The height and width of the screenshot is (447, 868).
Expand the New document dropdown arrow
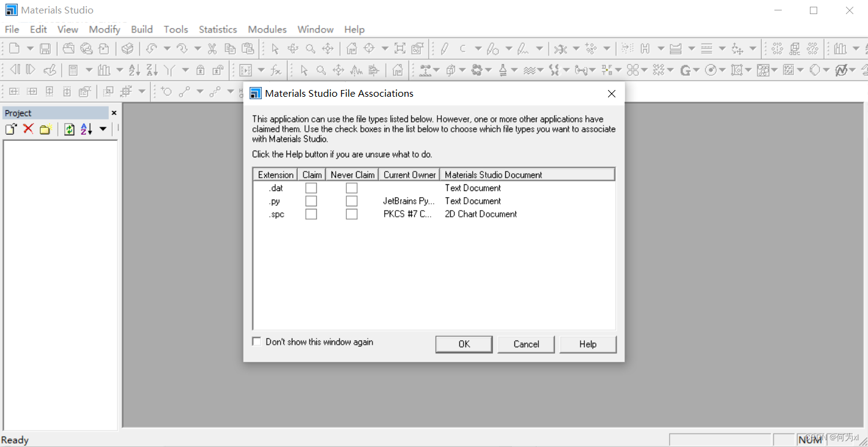[x=29, y=48]
